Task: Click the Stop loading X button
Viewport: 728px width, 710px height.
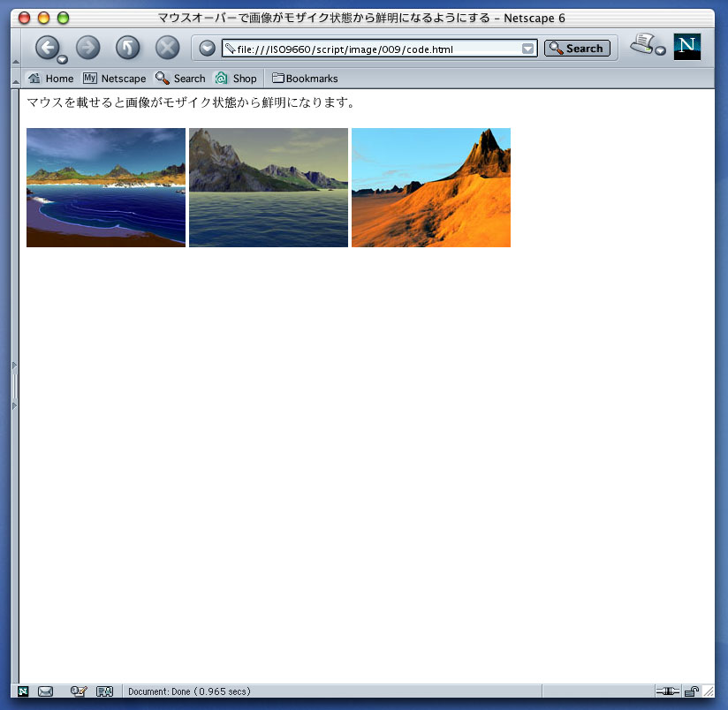Action: 167,47
